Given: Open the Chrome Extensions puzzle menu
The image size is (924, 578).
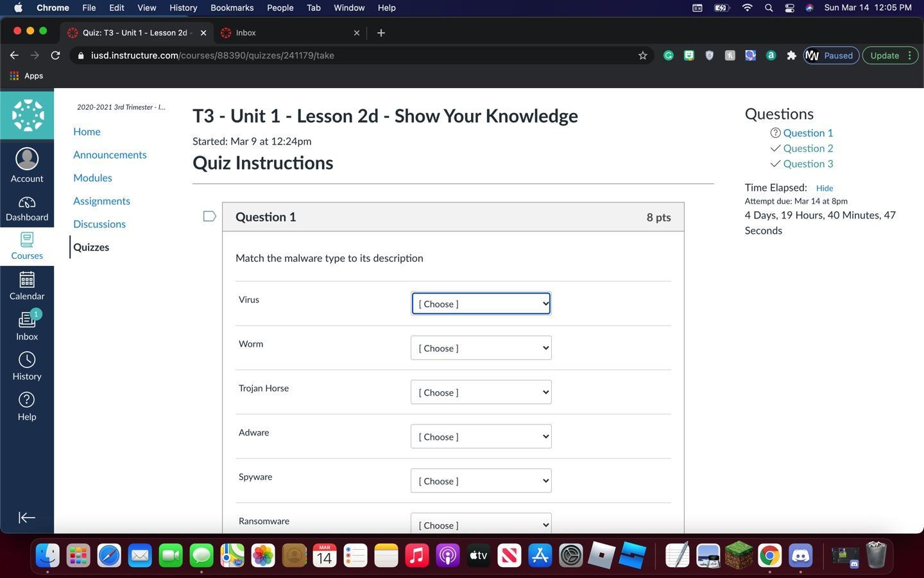Looking at the screenshot, I should point(791,55).
